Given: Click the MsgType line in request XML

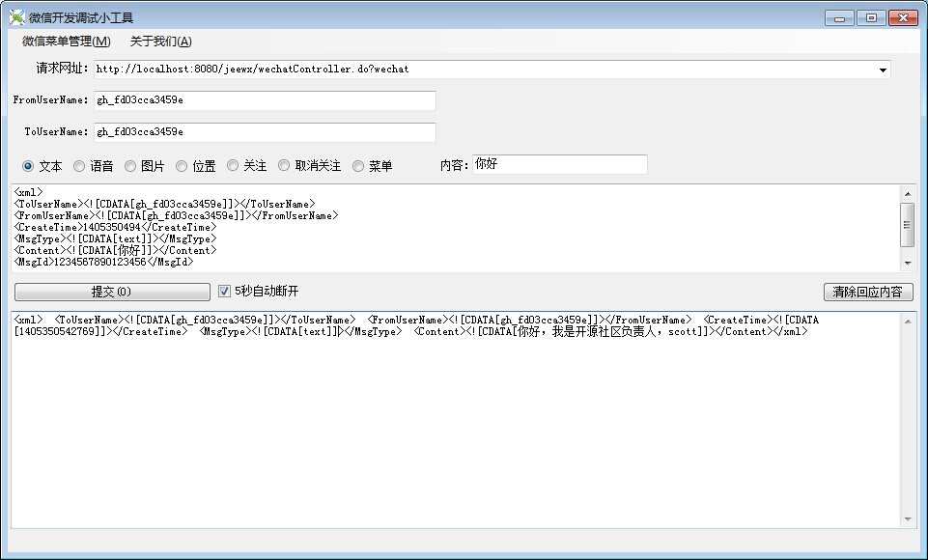Looking at the screenshot, I should 116,238.
